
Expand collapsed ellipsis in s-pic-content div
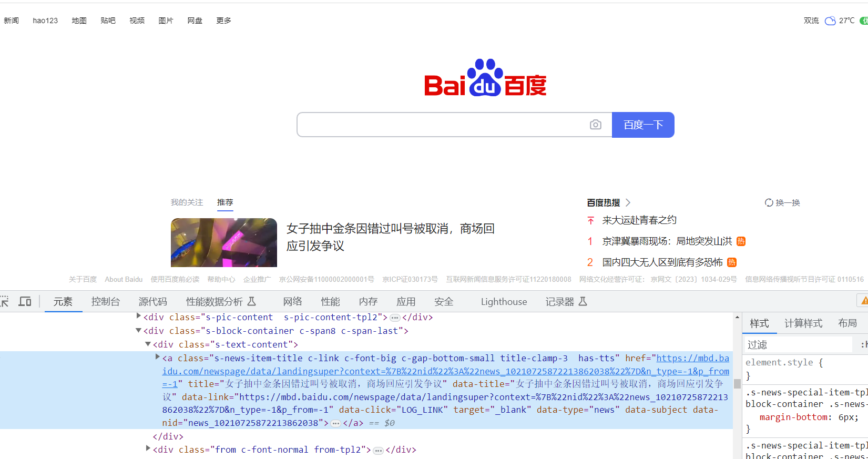[395, 318]
